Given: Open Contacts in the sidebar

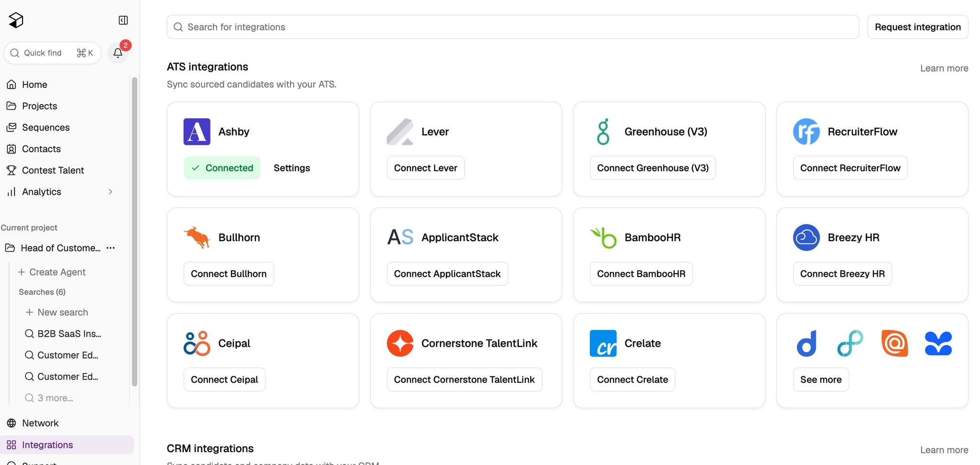Looking at the screenshot, I should click(x=41, y=149).
